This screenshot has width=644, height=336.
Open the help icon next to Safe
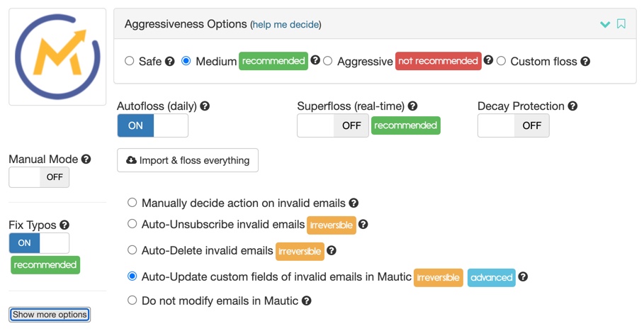(169, 62)
